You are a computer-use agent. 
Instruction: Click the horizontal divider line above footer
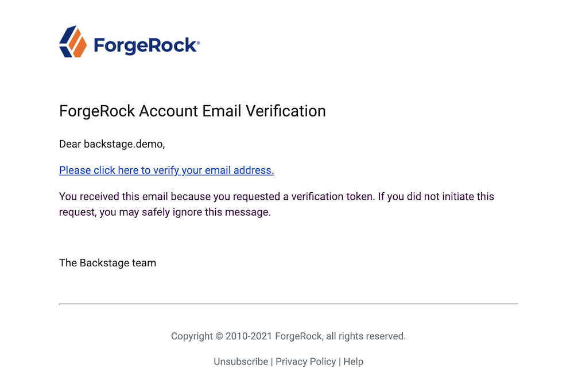288,304
